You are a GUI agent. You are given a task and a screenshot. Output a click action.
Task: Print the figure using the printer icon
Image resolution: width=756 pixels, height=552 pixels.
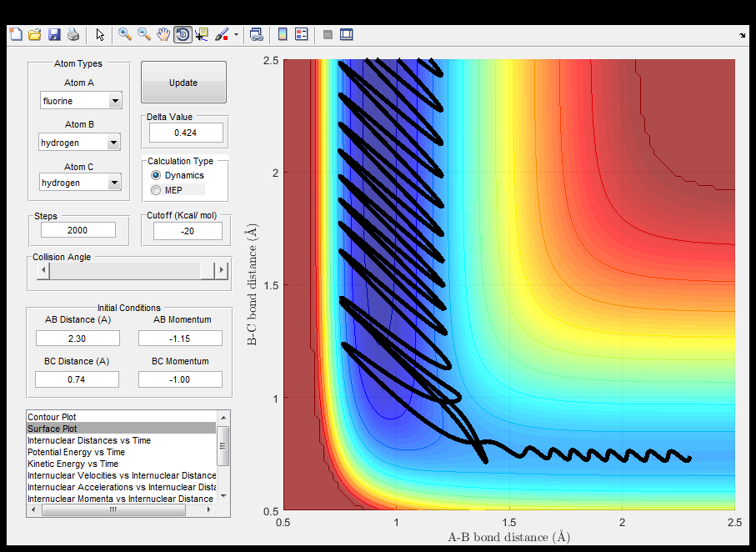tap(73, 34)
